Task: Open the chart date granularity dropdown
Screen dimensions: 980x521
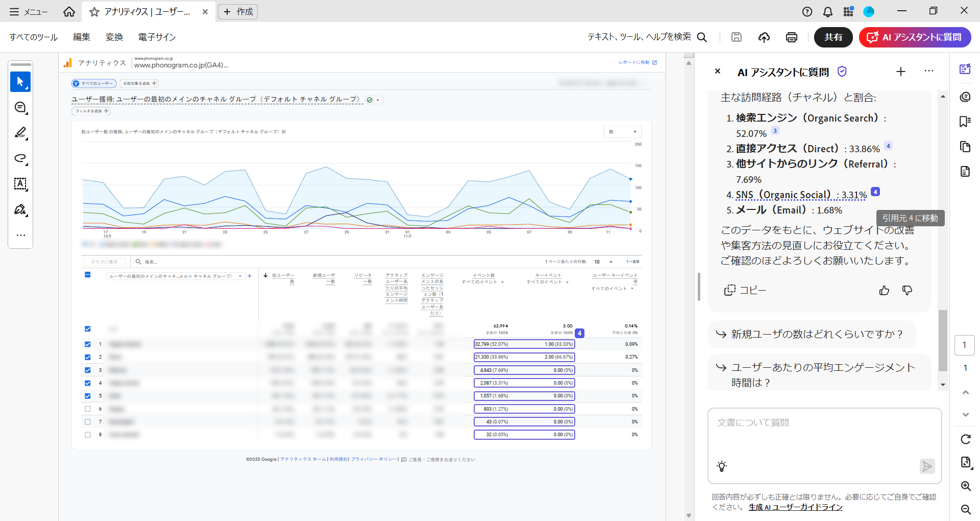Action: point(622,131)
